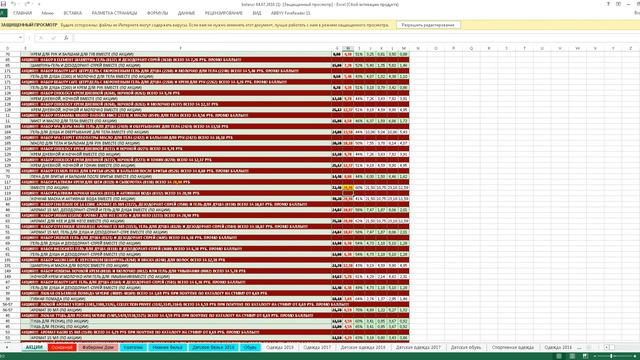Switch to РЕЦЕНЗИРОВАНИЕ ribbon tab

224,13
